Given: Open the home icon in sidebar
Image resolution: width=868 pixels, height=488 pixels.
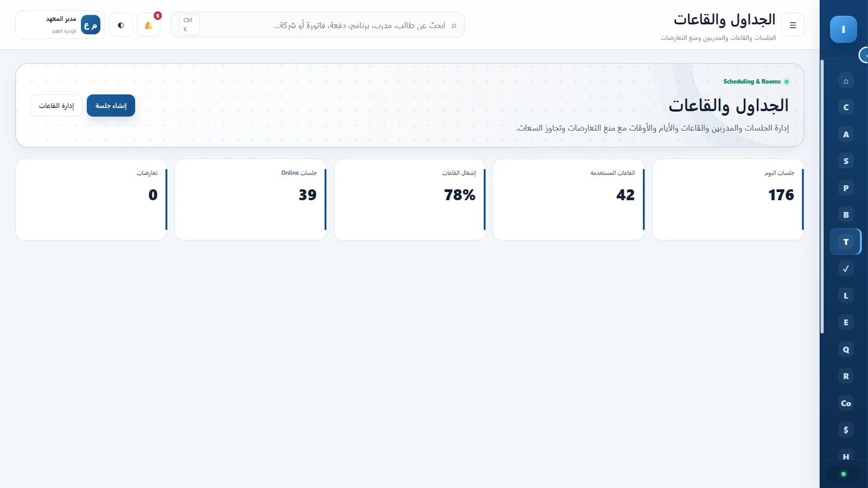Looking at the screenshot, I should [x=845, y=81].
